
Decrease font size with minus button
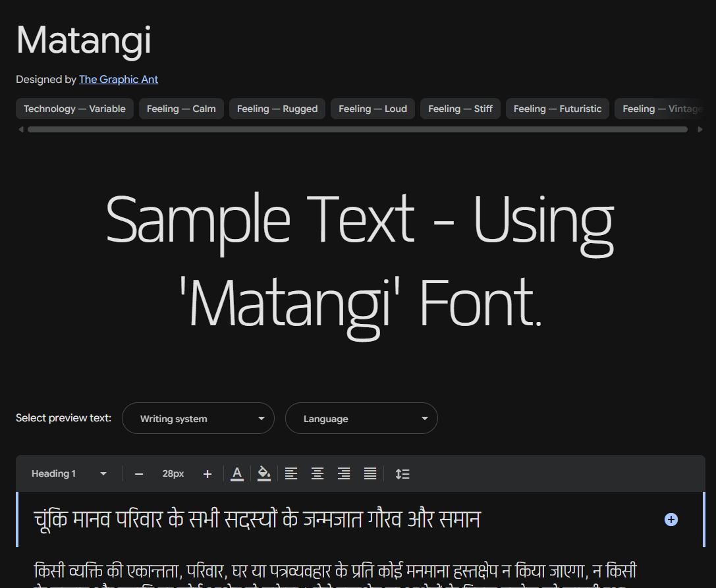(139, 474)
